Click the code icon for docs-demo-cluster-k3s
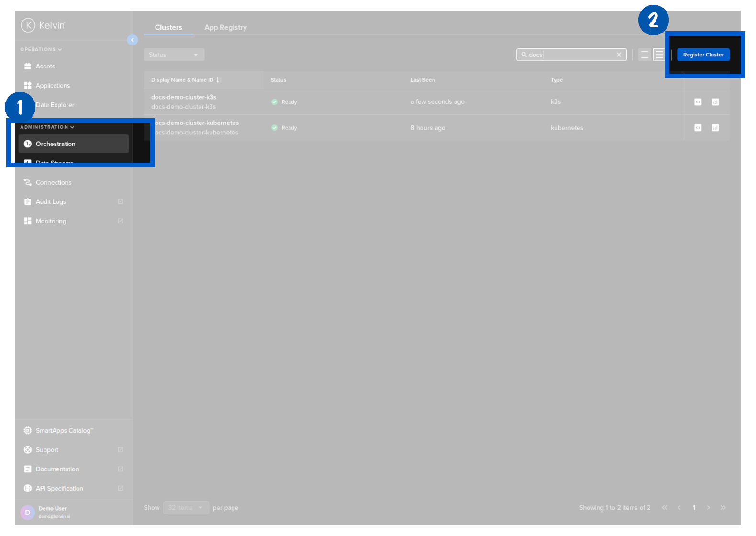Screen dimensions: 756x536 (698, 102)
